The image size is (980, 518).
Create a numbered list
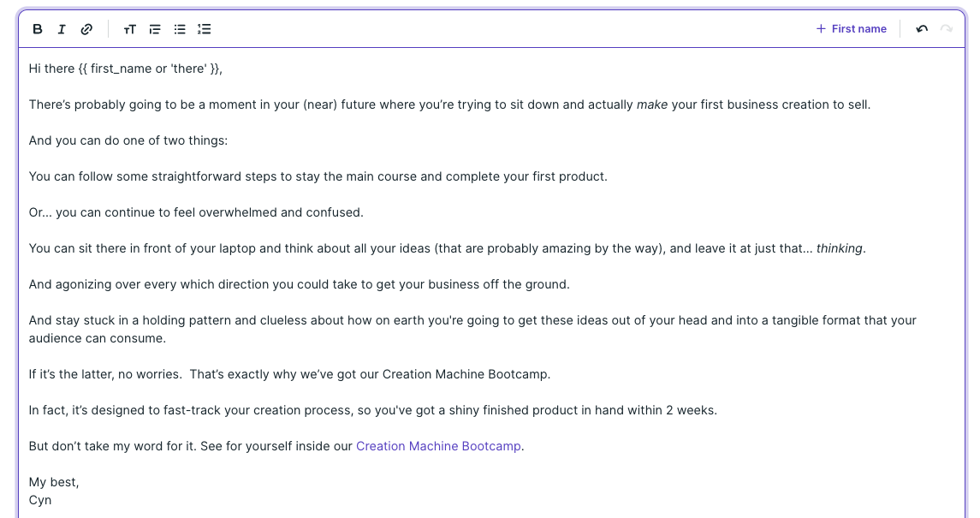[204, 28]
